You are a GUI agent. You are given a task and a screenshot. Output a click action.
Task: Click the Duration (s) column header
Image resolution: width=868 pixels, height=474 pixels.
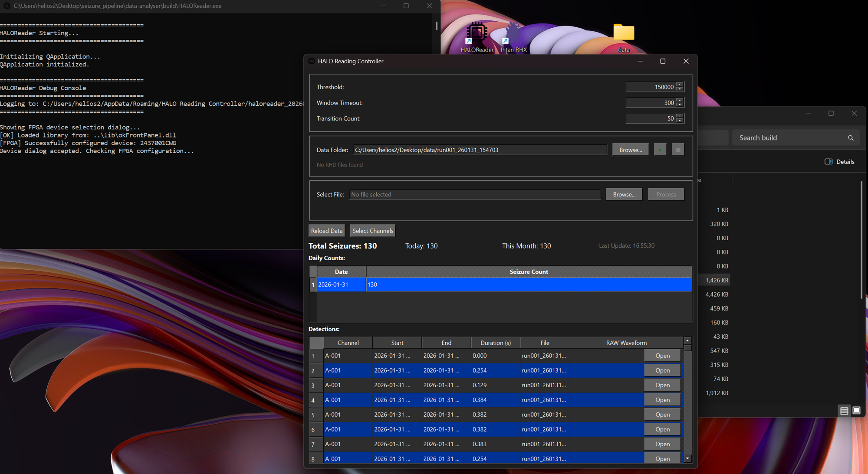coord(495,343)
